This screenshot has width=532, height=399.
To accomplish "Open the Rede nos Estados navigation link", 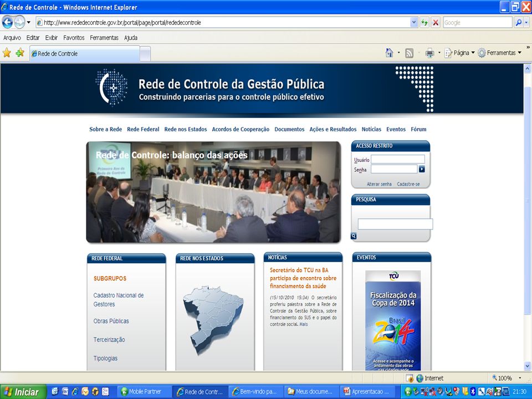I will 186,129.
